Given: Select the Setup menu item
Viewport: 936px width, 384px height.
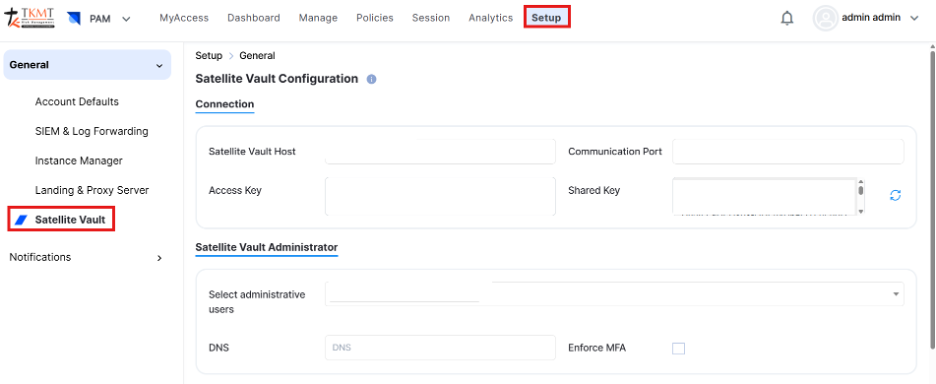Looking at the screenshot, I should tap(547, 17).
